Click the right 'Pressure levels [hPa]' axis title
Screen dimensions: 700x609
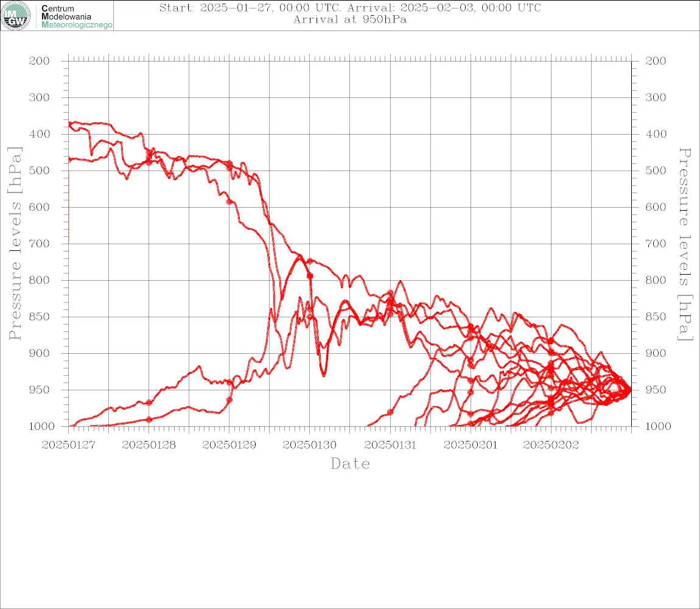(685, 244)
